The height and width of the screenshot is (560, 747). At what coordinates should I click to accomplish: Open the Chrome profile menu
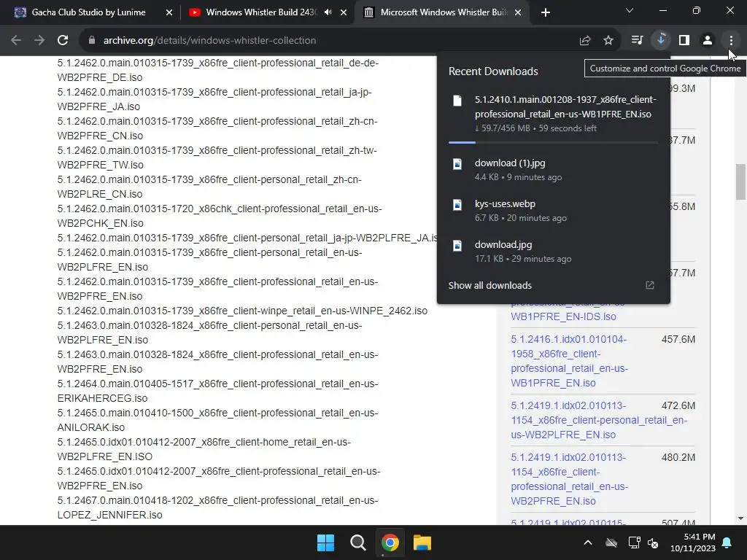(x=708, y=41)
